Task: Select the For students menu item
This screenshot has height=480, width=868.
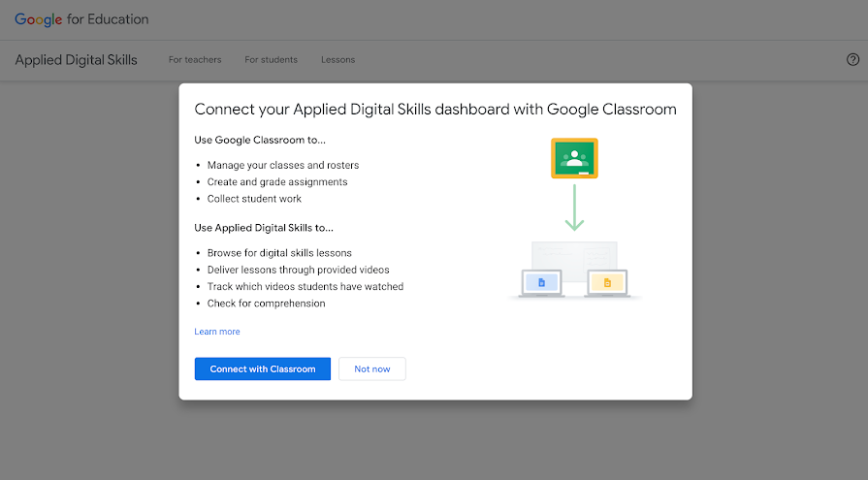Action: (x=272, y=60)
